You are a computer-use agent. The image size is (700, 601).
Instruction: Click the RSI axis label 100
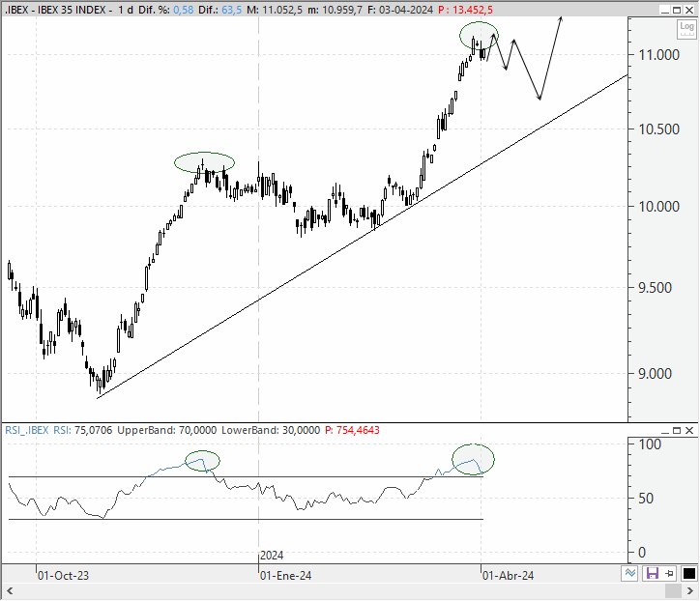click(x=650, y=444)
